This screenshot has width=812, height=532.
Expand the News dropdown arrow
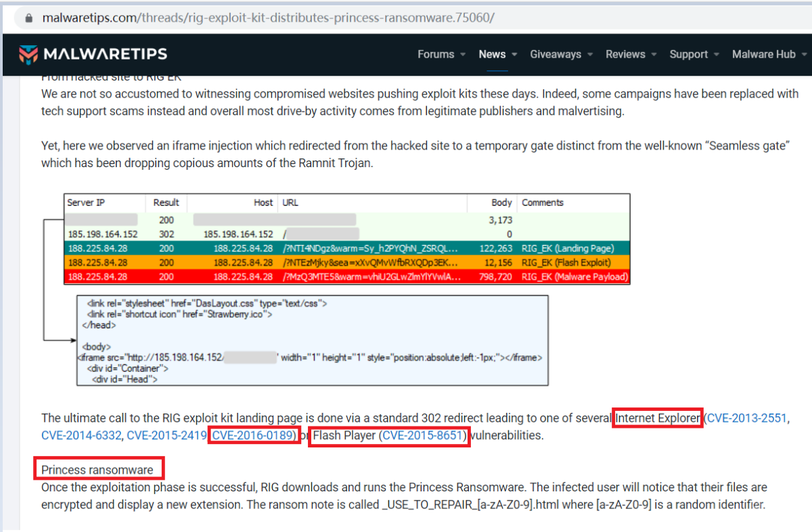514,55
